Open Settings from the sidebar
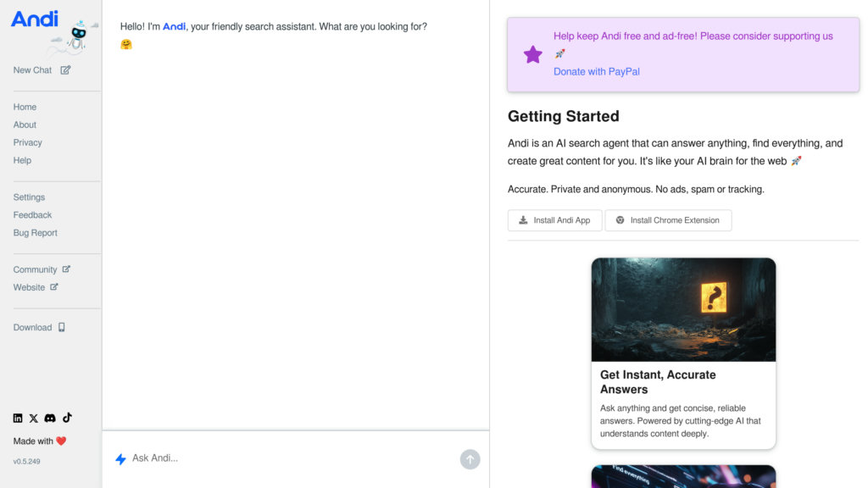Image resolution: width=868 pixels, height=488 pixels. [x=29, y=197]
